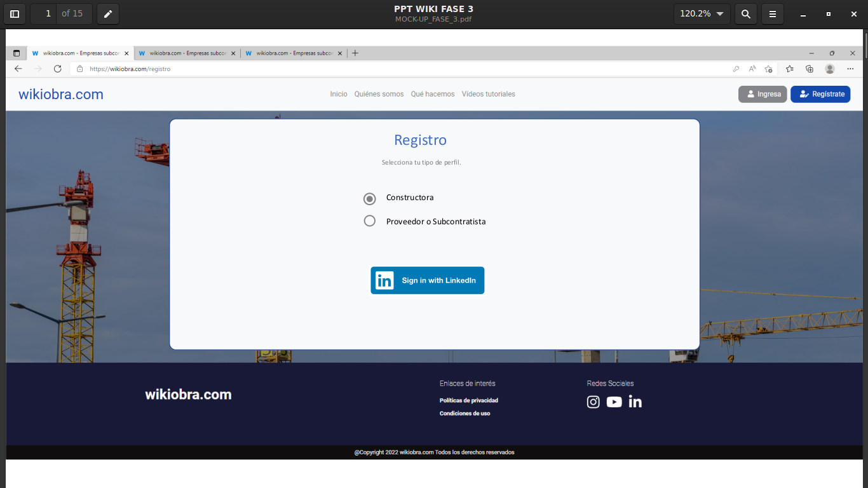Open the Políticas de privacidad link
Image resolution: width=868 pixels, height=488 pixels.
(x=469, y=400)
